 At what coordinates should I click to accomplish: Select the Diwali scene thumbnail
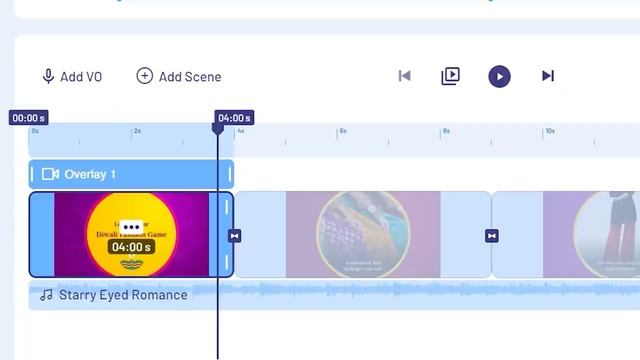click(131, 234)
